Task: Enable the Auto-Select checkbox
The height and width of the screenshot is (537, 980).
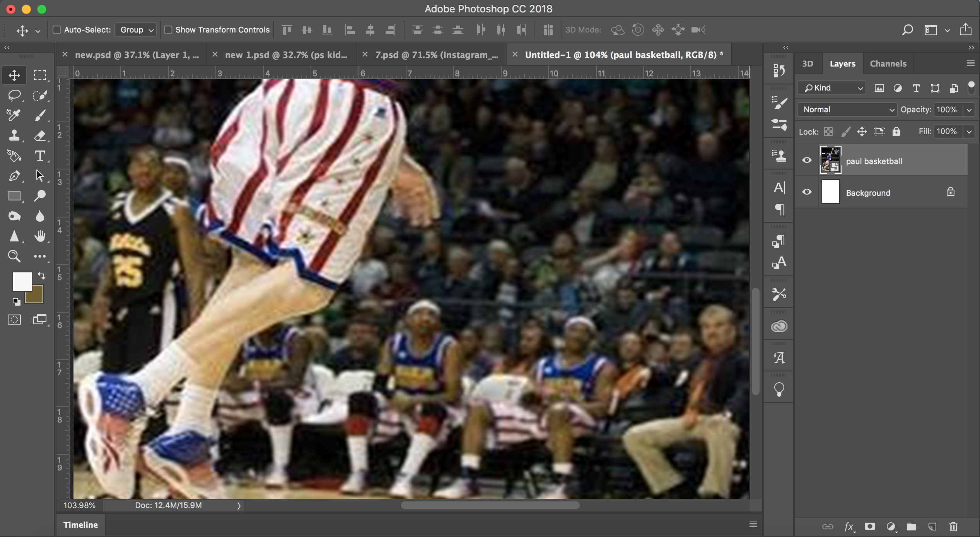Action: click(x=56, y=30)
